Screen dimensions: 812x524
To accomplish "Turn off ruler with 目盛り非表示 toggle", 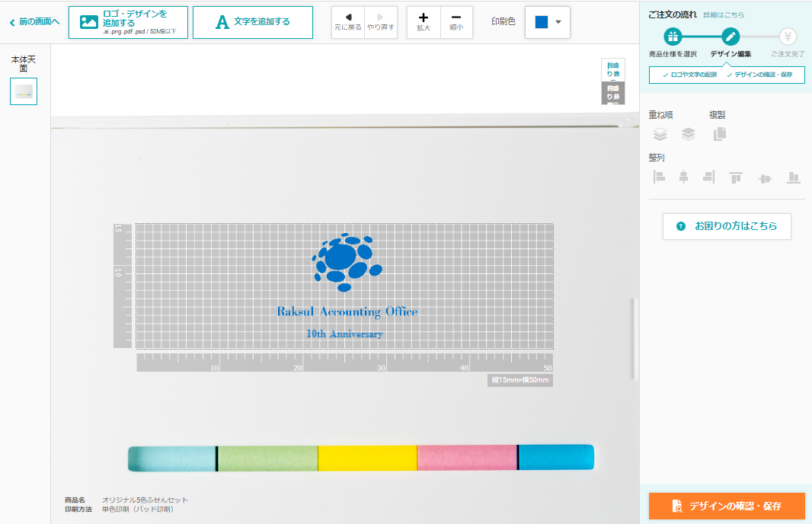I will tap(613, 93).
